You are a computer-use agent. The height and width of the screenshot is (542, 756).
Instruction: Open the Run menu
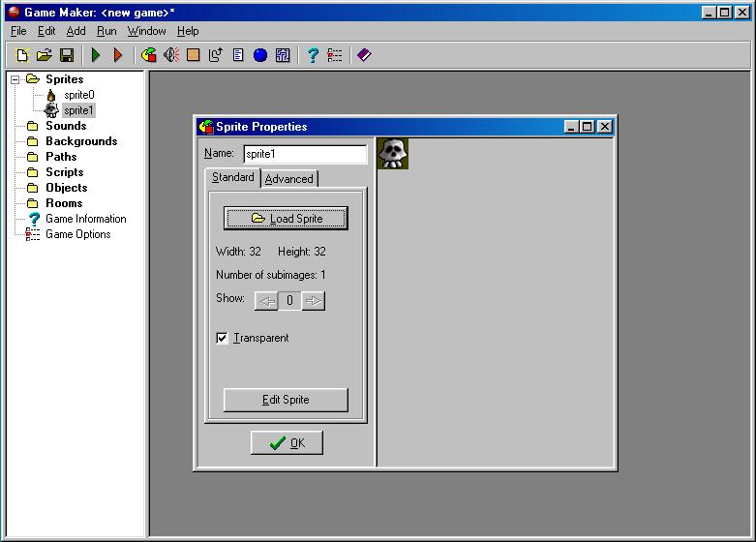pyautogui.click(x=106, y=31)
